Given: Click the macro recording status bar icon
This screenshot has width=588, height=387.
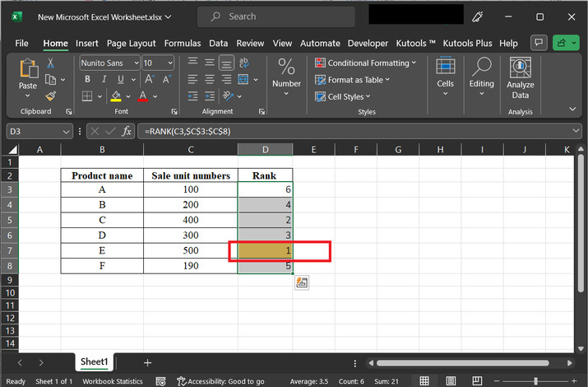Looking at the screenshot, I should tap(161, 381).
